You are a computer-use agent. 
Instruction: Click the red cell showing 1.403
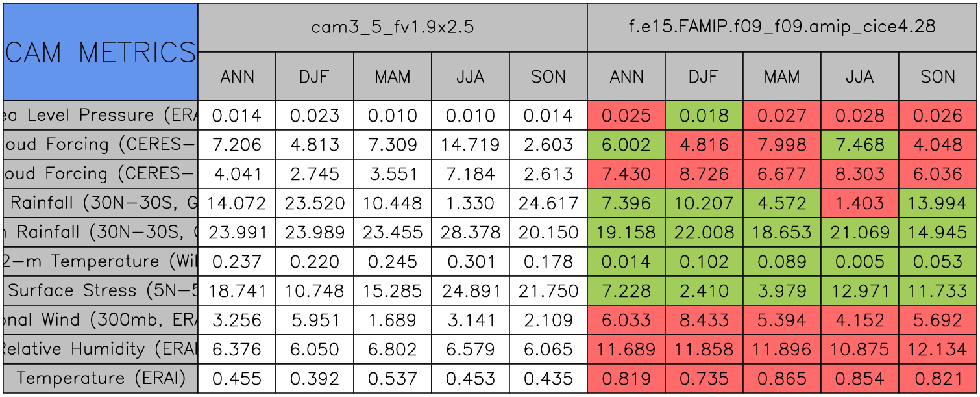(x=860, y=203)
